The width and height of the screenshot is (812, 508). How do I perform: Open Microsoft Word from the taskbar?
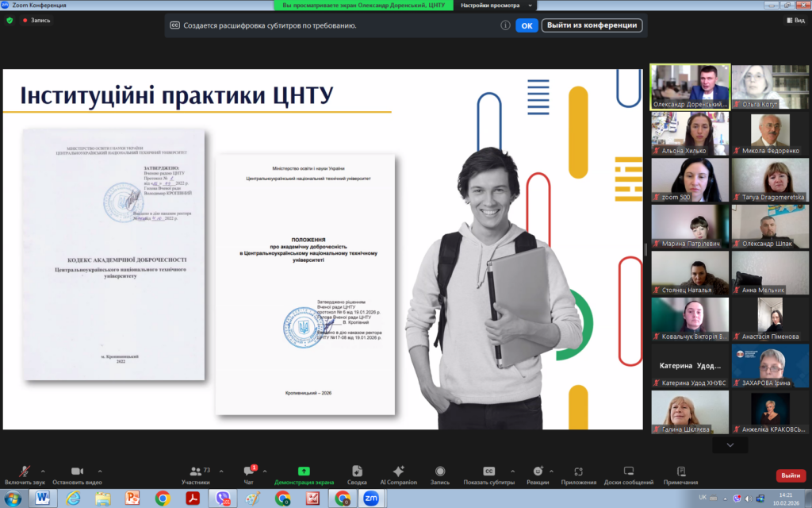(42, 498)
